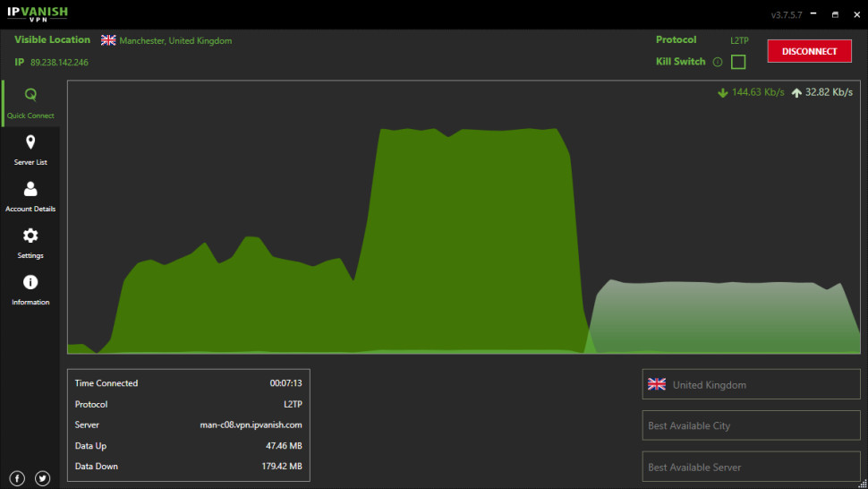Click the IPVanish VPN logo
The image size is (868, 489).
[x=38, y=13]
